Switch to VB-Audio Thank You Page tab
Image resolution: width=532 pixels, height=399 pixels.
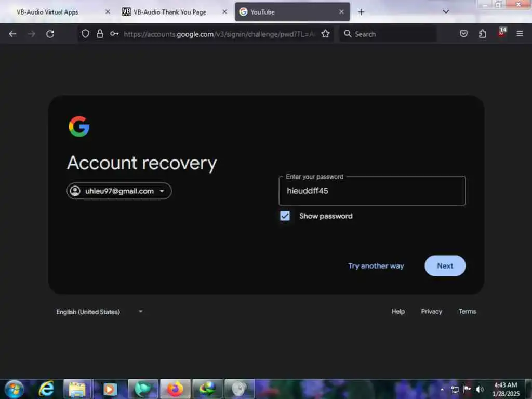click(x=170, y=12)
